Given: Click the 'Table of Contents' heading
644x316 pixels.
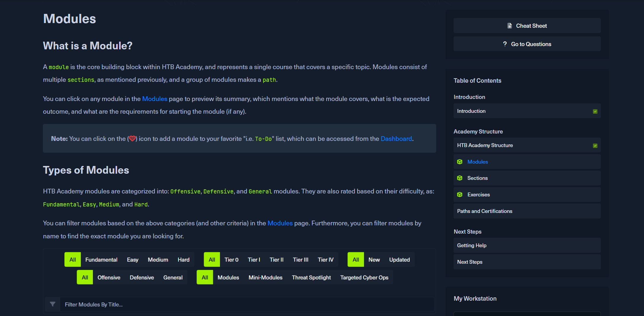Looking at the screenshot, I should (x=477, y=81).
